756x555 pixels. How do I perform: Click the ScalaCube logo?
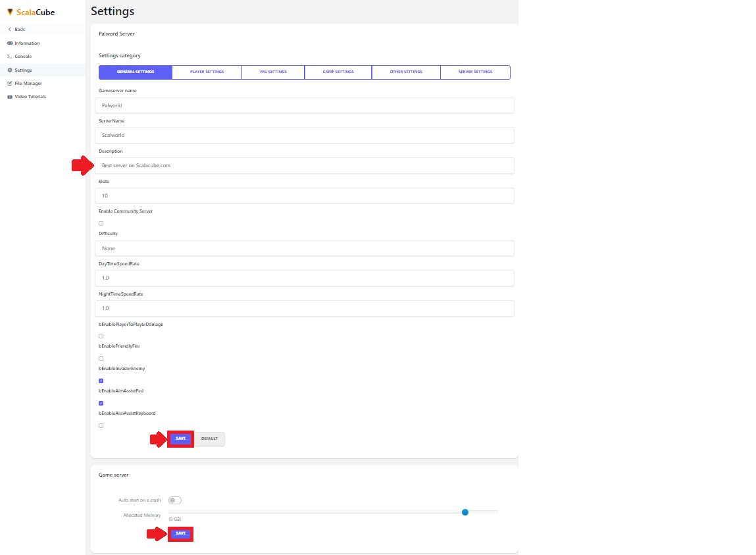click(31, 12)
